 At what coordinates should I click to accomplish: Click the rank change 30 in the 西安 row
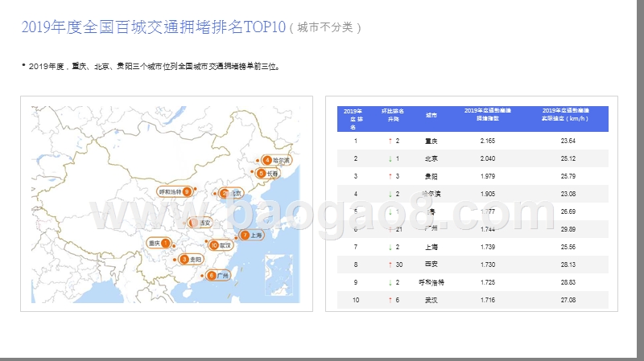[399, 265]
